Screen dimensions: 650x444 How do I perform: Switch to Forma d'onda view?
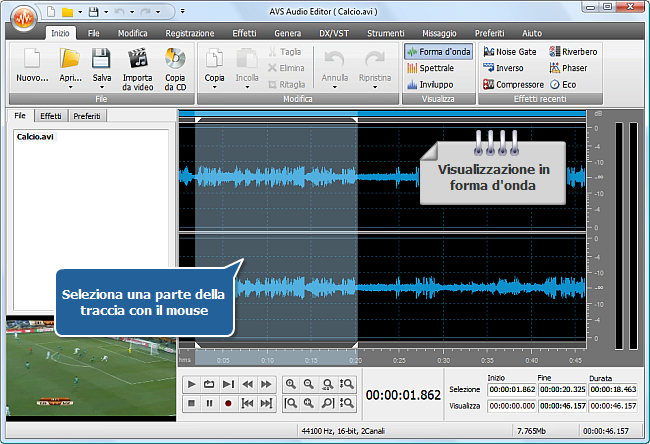438,51
